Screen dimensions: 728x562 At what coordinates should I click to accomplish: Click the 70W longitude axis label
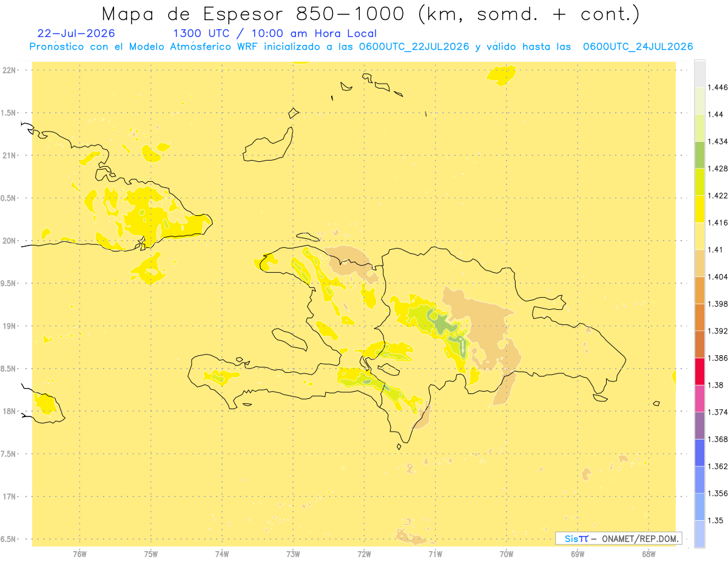tap(507, 554)
